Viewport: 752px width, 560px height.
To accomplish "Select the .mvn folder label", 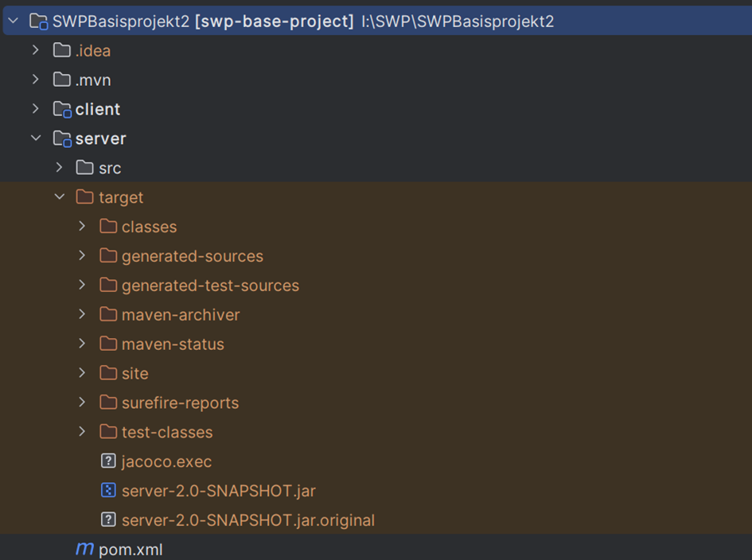I will (92, 80).
